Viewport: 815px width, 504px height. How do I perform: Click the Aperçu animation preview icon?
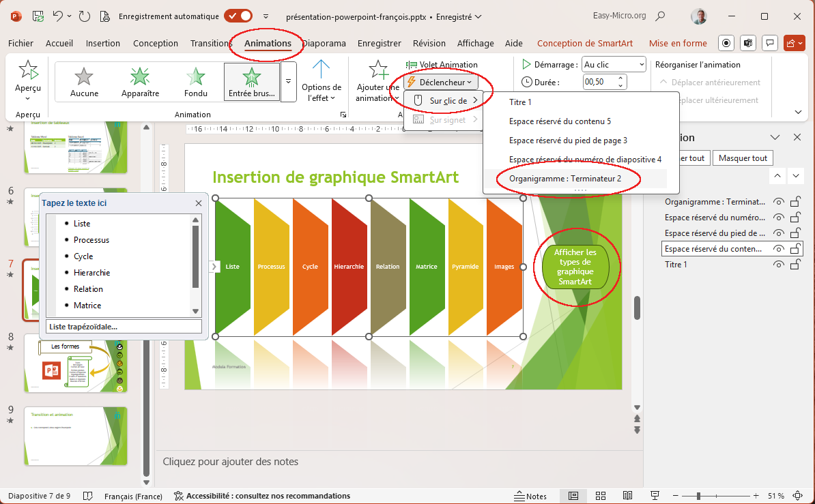(x=28, y=72)
